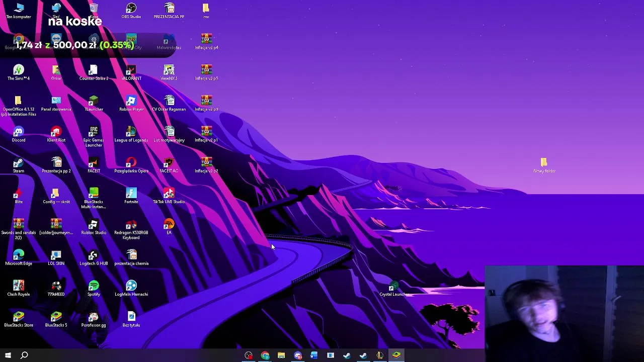Open Prezentacja pp 2 file
Image resolution: width=644 pixels, height=362 pixels.
(x=56, y=165)
